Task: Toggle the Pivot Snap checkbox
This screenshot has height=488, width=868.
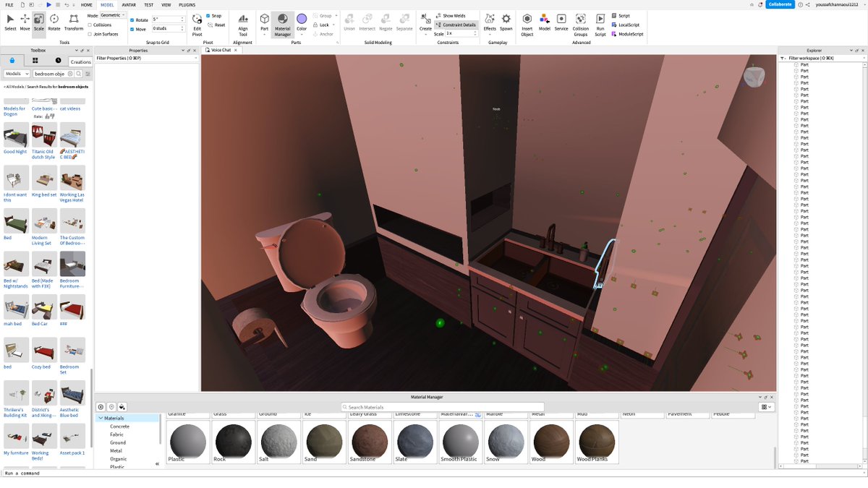Action: coord(208,15)
